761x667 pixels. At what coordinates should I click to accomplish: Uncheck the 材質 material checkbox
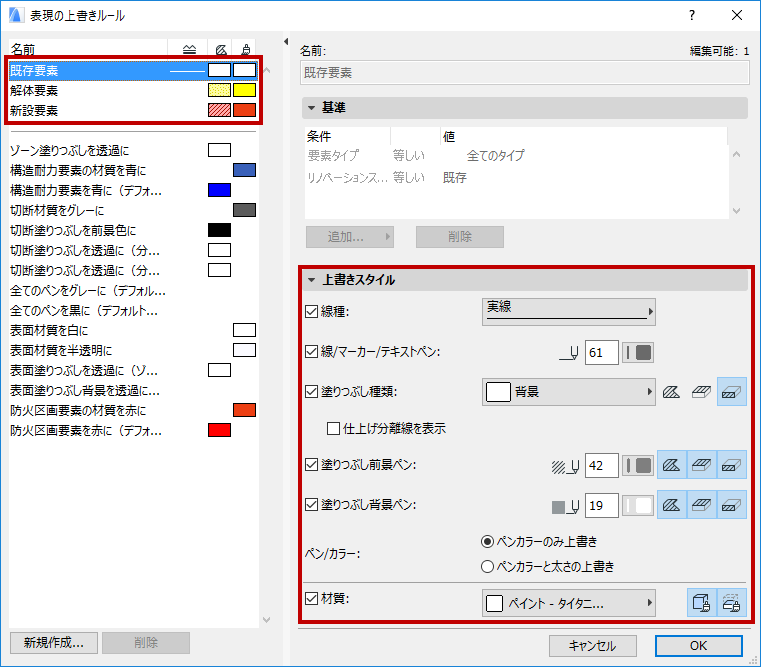point(311,598)
